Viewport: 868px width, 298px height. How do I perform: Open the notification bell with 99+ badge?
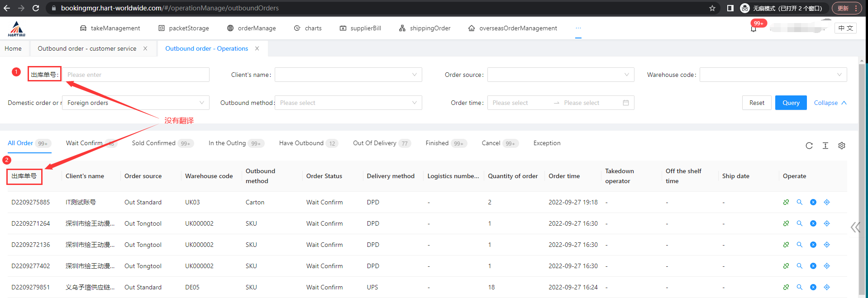point(754,29)
